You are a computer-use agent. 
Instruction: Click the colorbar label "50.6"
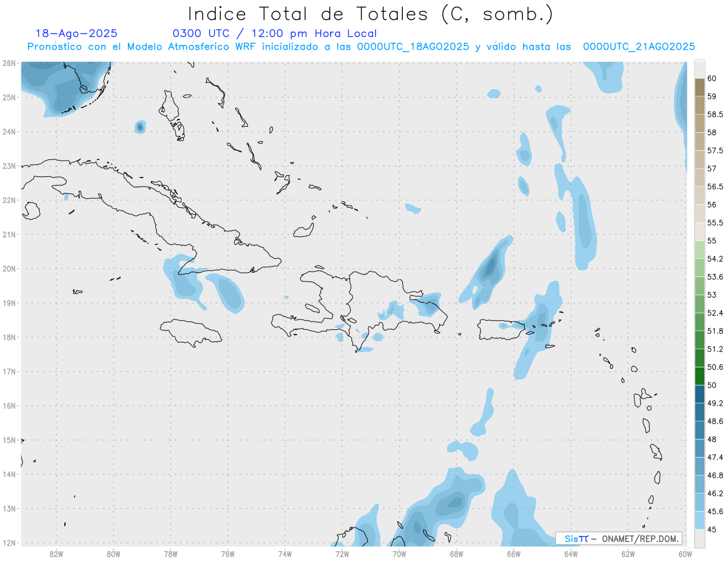click(715, 367)
